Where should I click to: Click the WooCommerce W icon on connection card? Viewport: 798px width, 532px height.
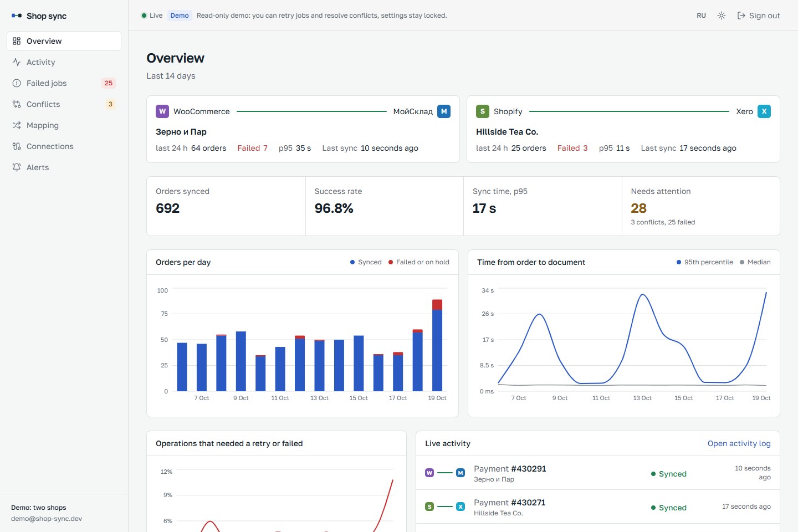(162, 111)
